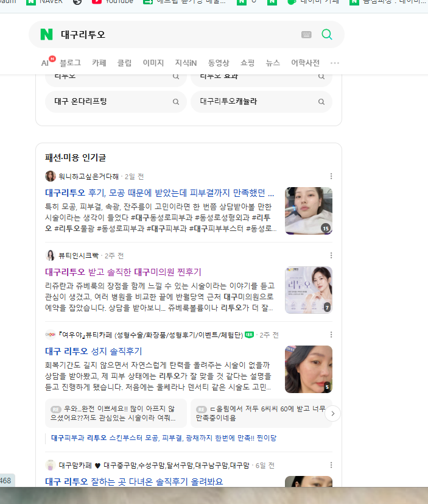Open post 대구 리투오 성지 솔직후기
The image size is (428, 504).
point(93,351)
